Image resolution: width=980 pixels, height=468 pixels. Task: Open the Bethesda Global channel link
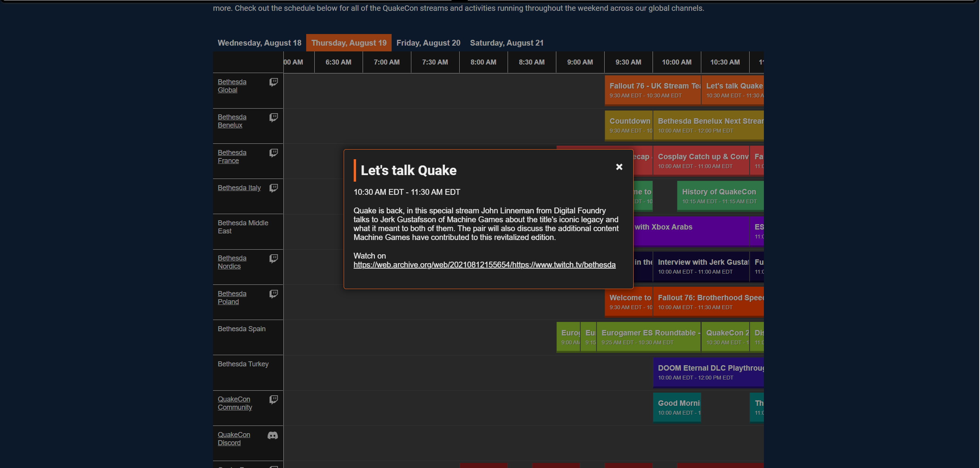pos(232,86)
